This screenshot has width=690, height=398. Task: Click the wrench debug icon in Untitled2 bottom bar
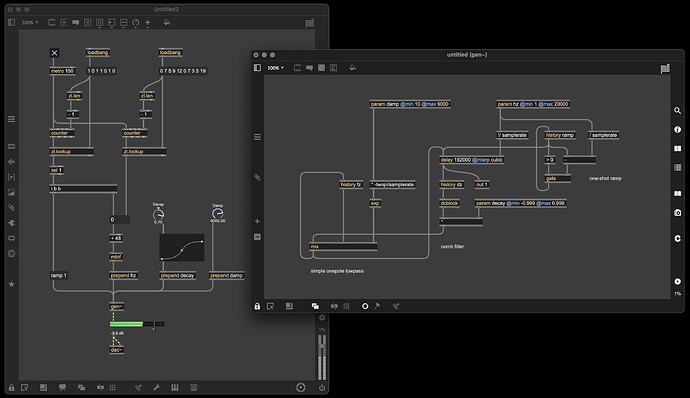pos(156,387)
